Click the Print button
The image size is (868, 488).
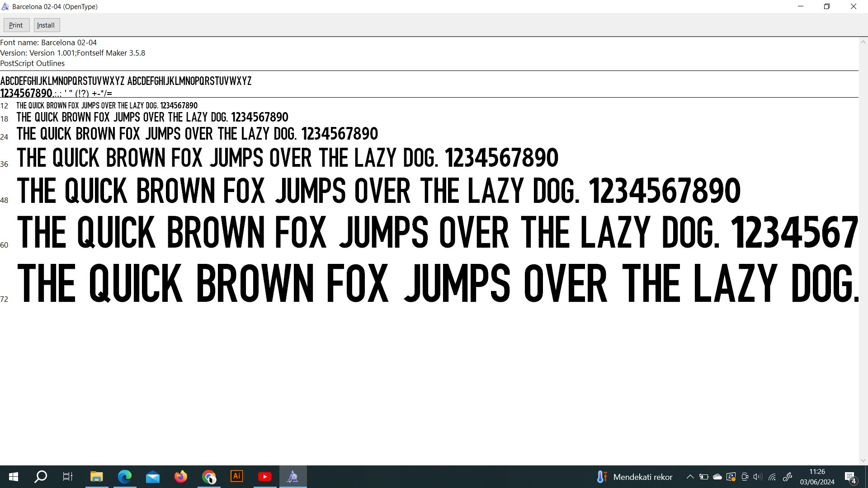pyautogui.click(x=16, y=25)
